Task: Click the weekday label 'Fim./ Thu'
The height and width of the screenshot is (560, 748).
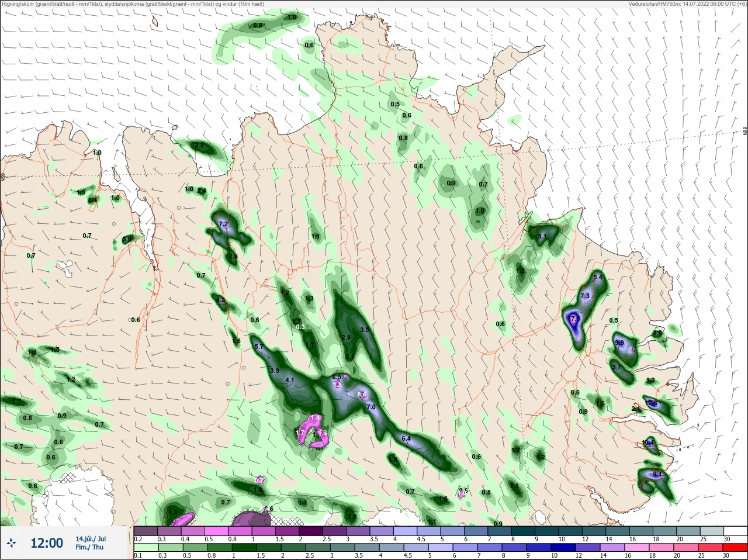Action: 89,547
